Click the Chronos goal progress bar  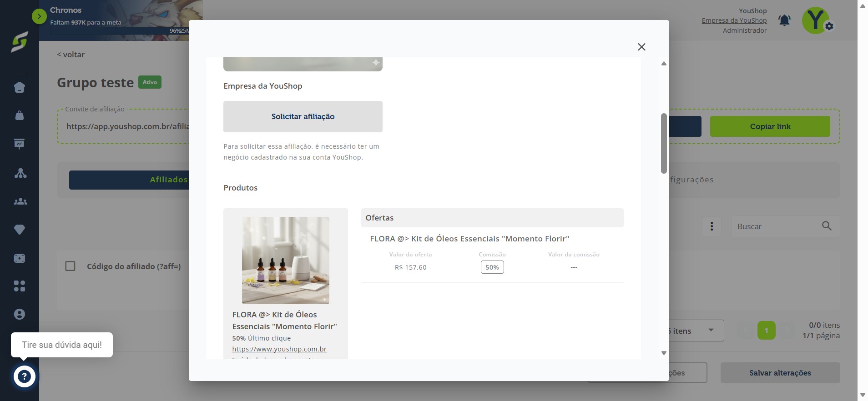pos(119,31)
